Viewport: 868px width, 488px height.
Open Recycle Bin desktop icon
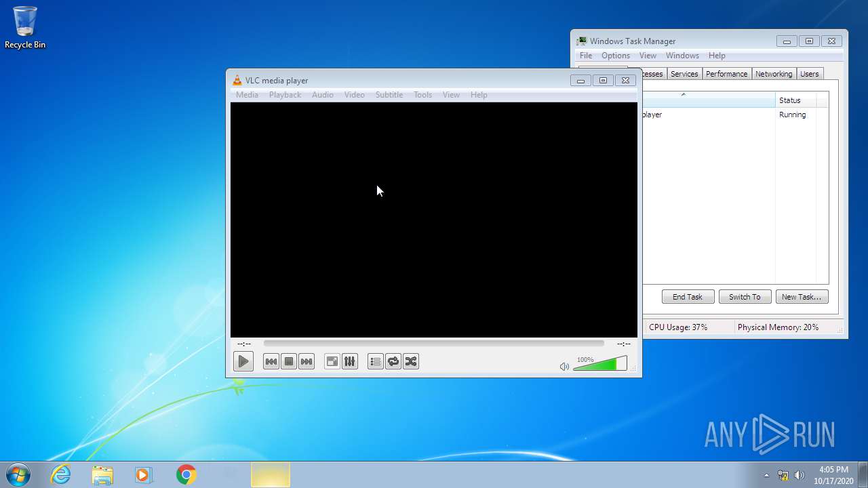click(25, 28)
